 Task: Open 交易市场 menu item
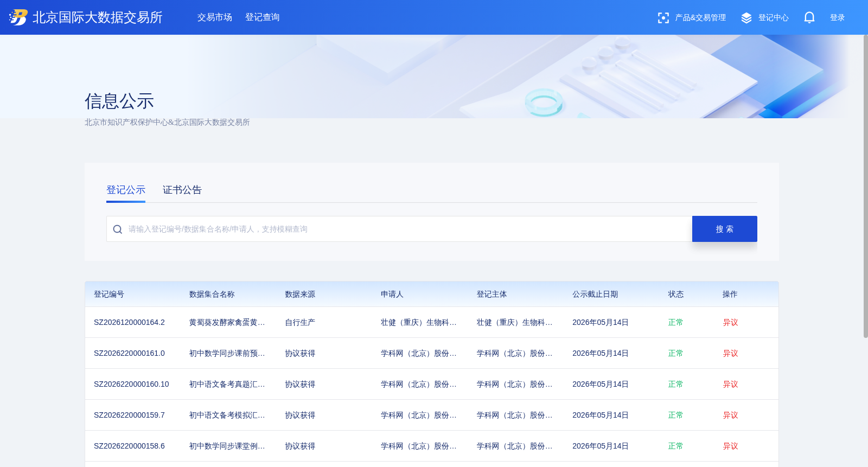coord(215,17)
